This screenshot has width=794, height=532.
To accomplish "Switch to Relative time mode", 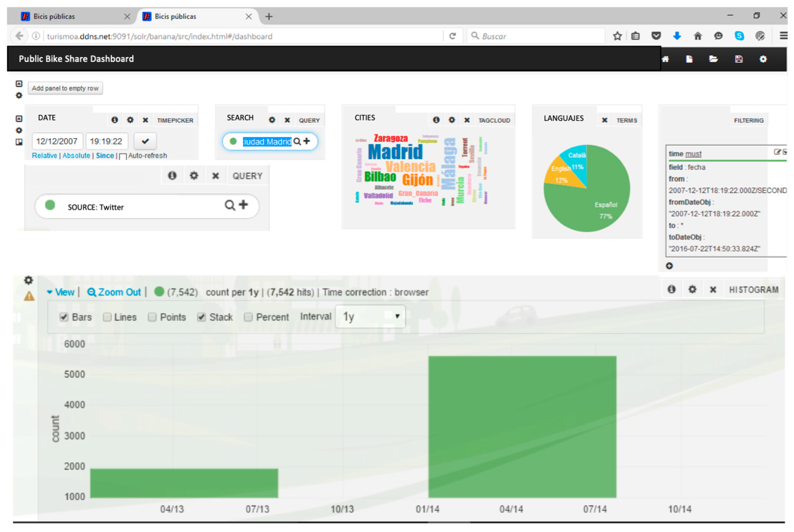I will point(44,155).
